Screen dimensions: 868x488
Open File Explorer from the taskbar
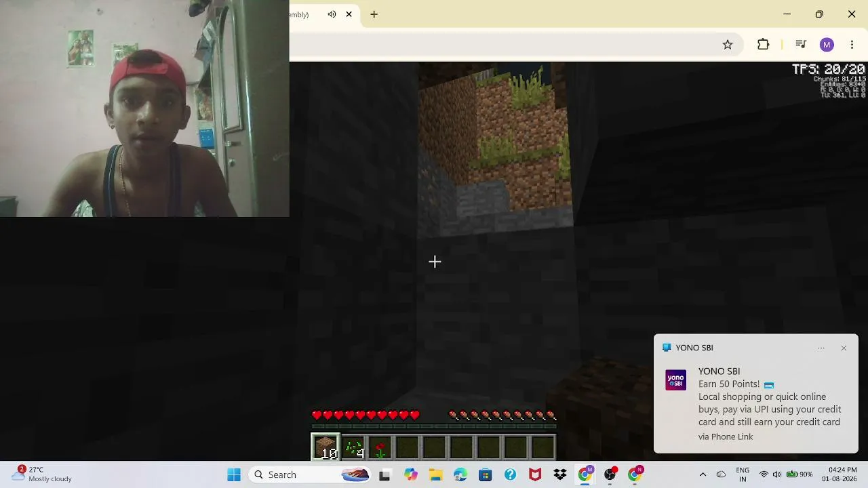[x=435, y=474]
